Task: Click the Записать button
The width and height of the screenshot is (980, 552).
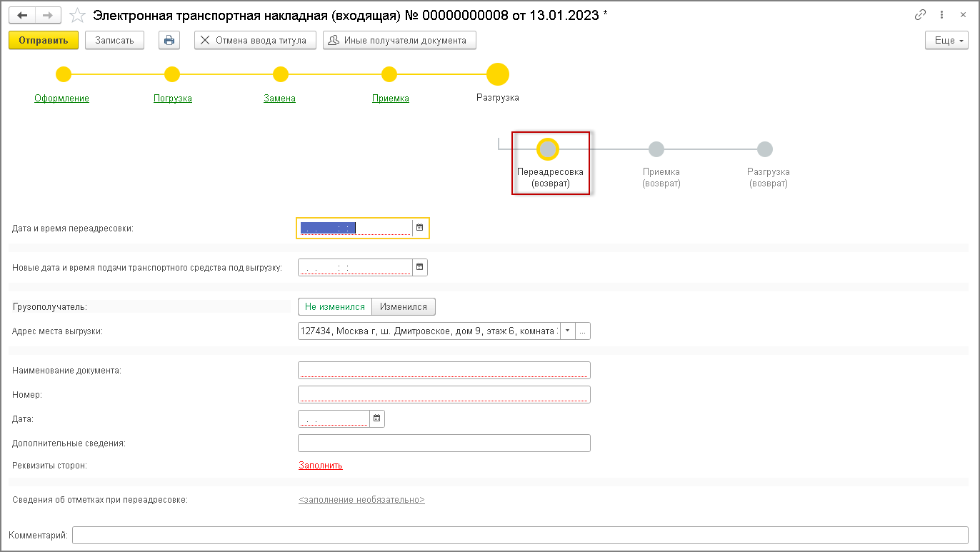Action: [114, 41]
